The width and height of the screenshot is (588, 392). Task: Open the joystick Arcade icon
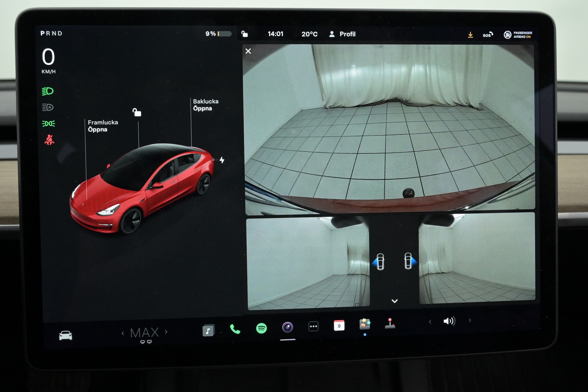(390, 323)
